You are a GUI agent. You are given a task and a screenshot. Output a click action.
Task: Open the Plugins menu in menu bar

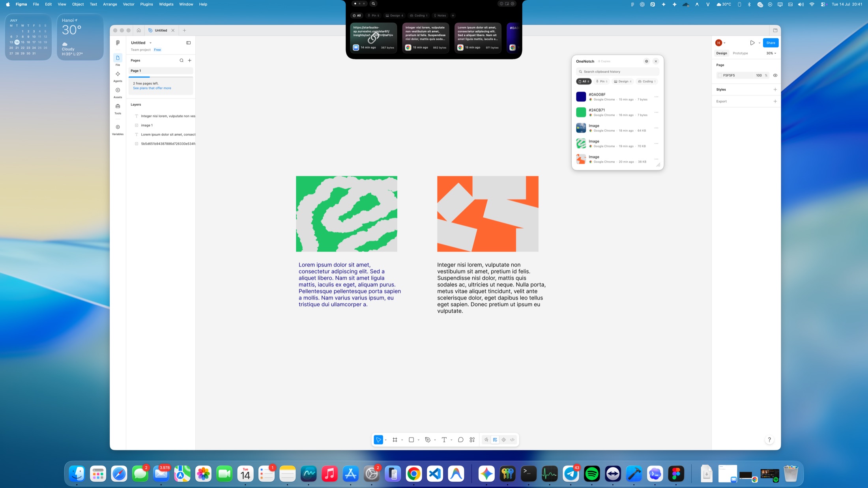(146, 4)
